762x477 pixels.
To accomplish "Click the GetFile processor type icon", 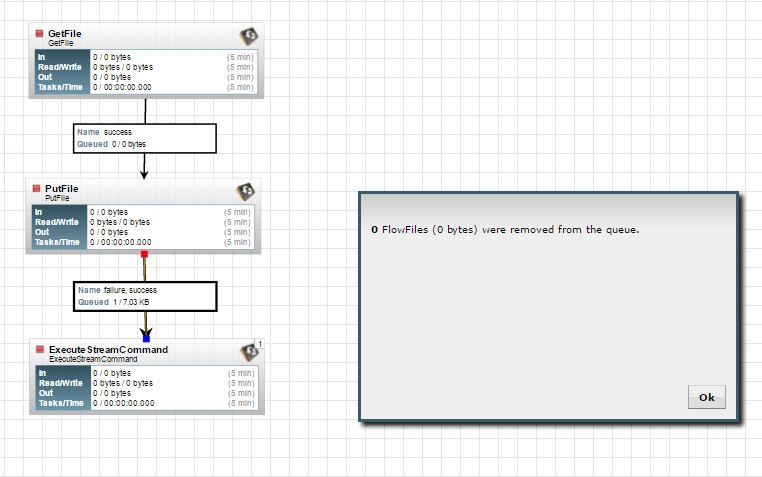I will pos(249,36).
